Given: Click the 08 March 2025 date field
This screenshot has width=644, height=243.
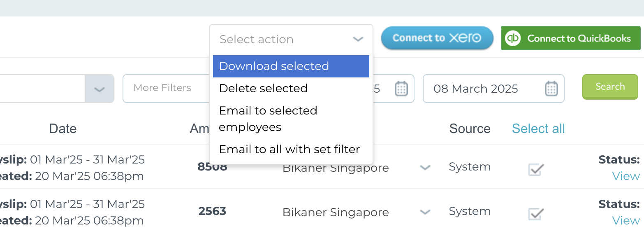Looking at the screenshot, I should tap(493, 89).
